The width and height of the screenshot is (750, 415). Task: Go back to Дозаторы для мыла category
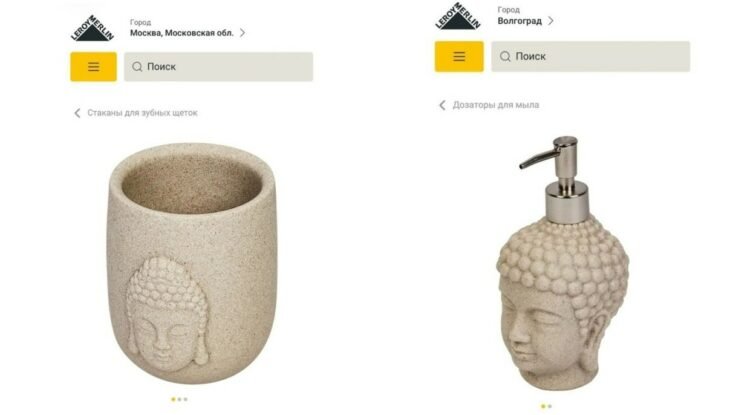click(496, 105)
